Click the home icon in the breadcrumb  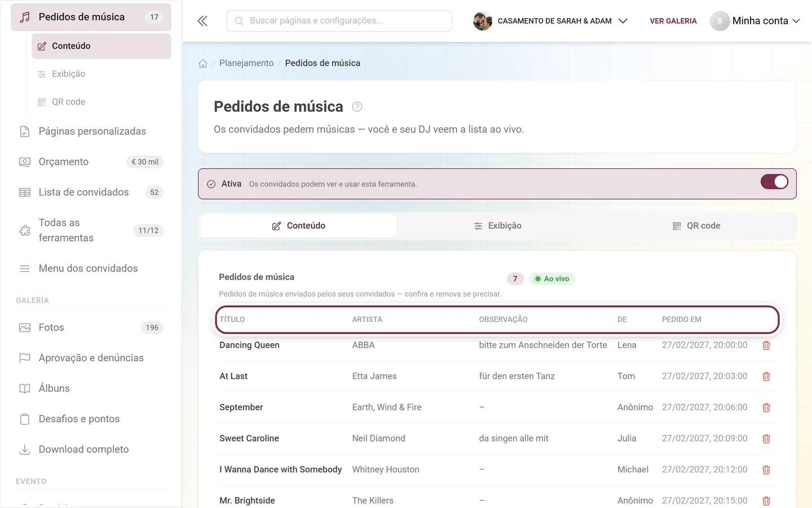pyautogui.click(x=203, y=63)
